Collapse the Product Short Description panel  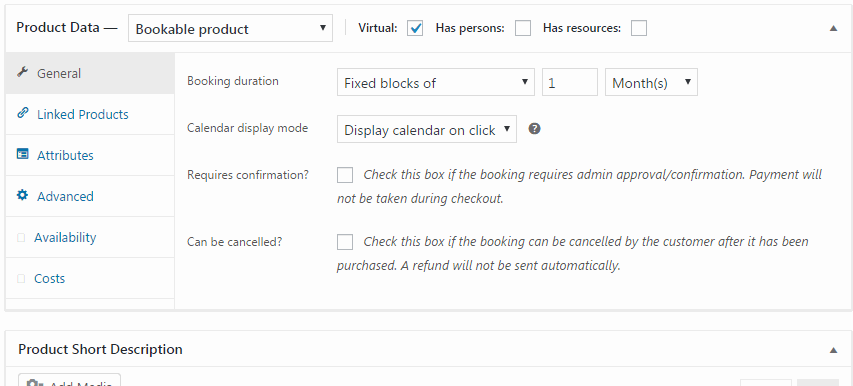(x=833, y=350)
